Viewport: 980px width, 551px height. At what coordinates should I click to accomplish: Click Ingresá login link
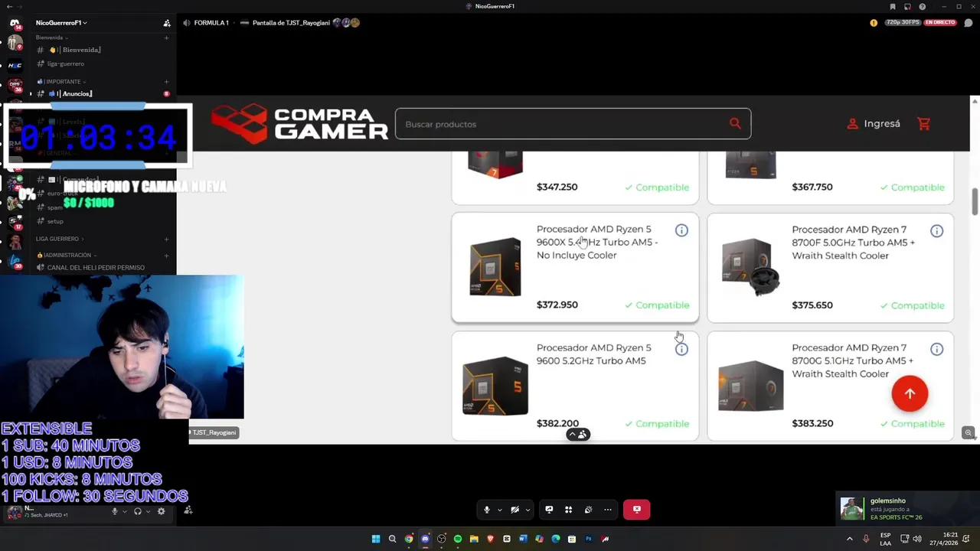point(874,124)
